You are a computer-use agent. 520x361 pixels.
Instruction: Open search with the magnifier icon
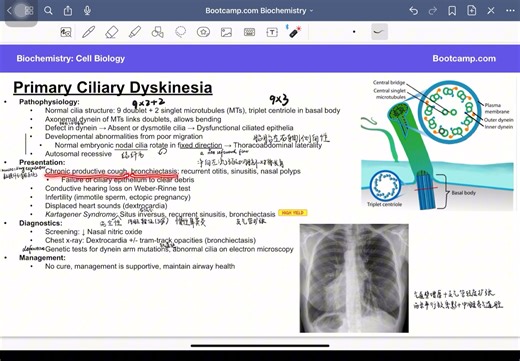[48, 11]
